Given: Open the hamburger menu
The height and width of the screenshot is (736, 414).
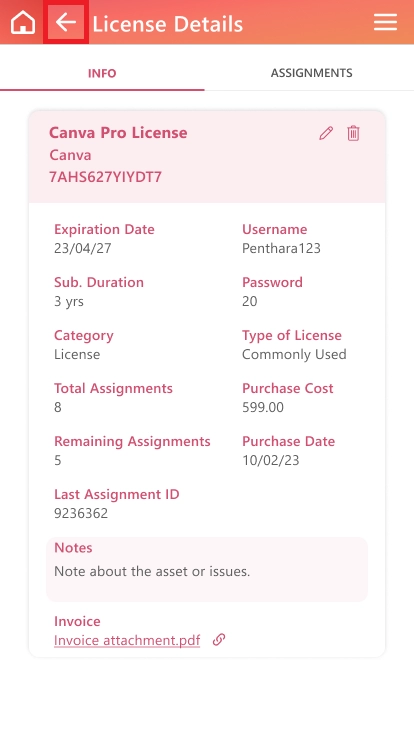Looking at the screenshot, I should 385,22.
